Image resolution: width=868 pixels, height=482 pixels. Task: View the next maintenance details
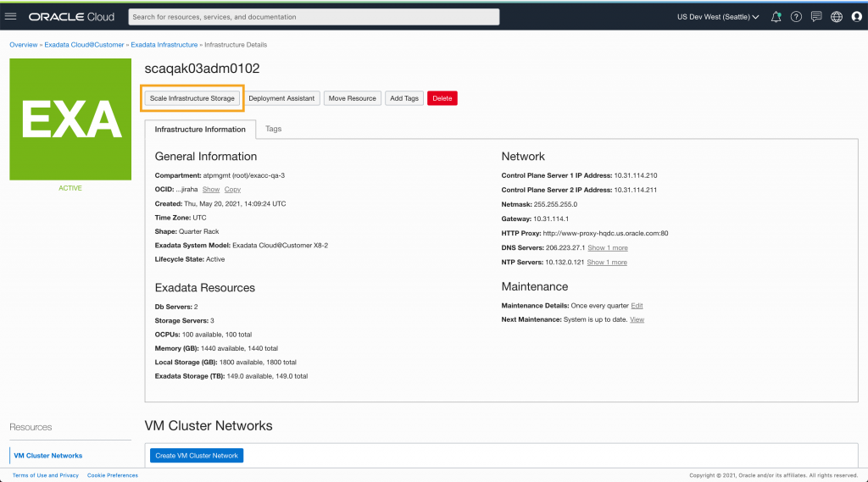pyautogui.click(x=637, y=319)
